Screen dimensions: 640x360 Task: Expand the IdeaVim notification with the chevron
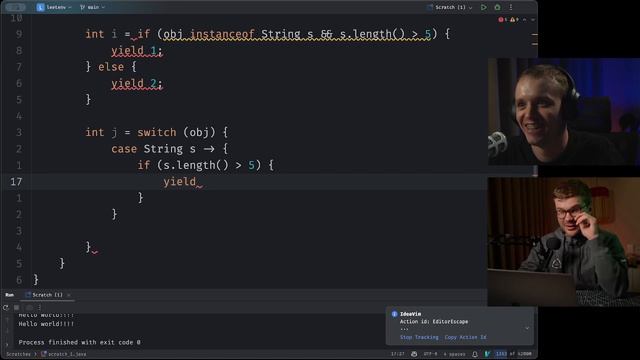(527, 328)
